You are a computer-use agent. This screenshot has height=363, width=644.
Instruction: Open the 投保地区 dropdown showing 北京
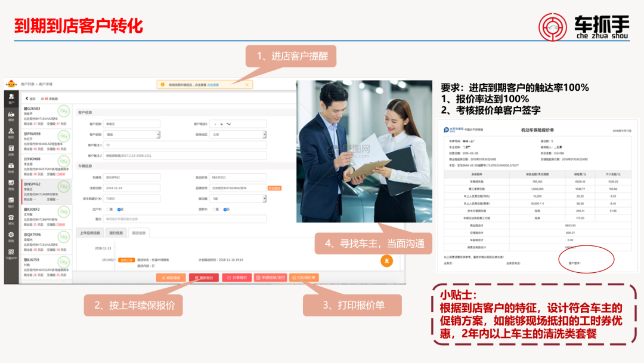pos(238,134)
